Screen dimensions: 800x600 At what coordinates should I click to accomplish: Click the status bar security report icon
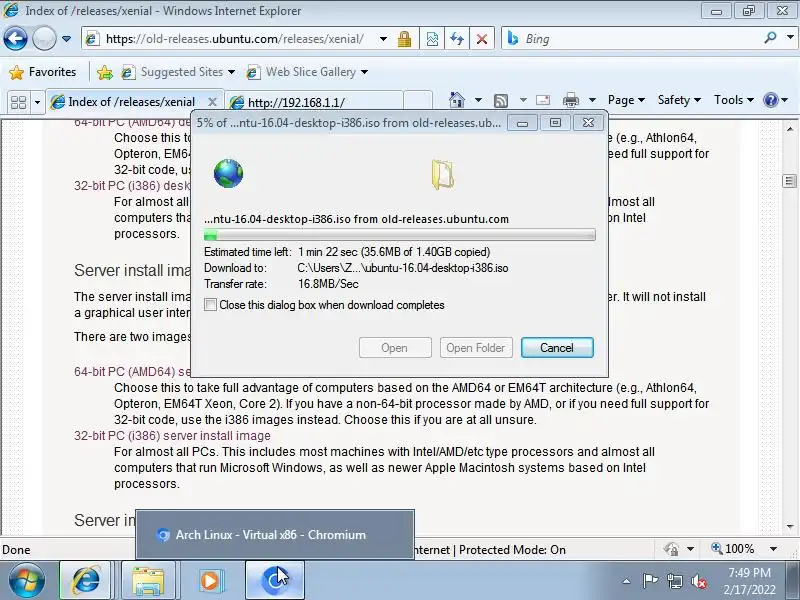pyautogui.click(x=671, y=549)
